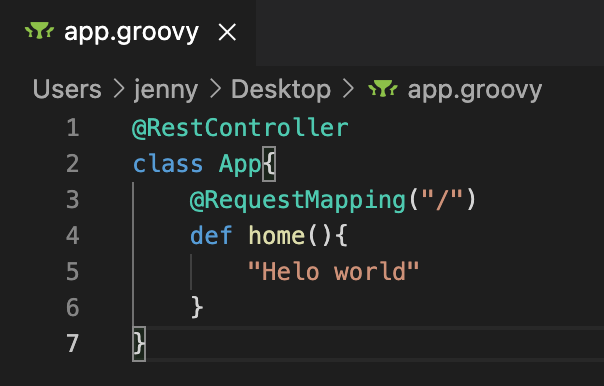Click the "/" string on line 3

[x=442, y=200]
